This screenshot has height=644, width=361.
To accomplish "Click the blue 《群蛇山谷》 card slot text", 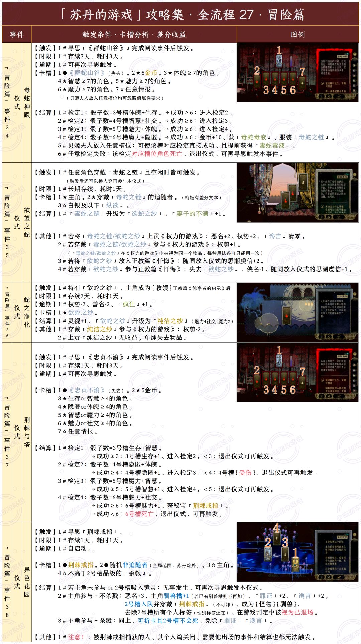I will coord(87,73).
